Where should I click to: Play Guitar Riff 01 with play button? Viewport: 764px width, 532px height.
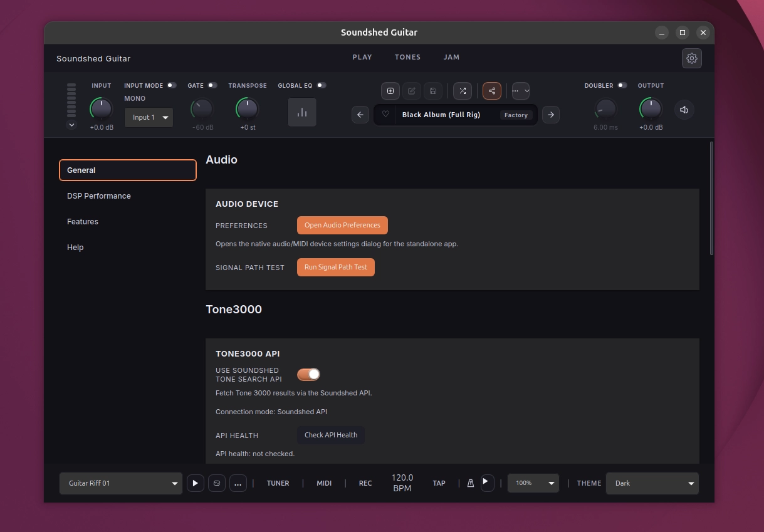point(196,483)
